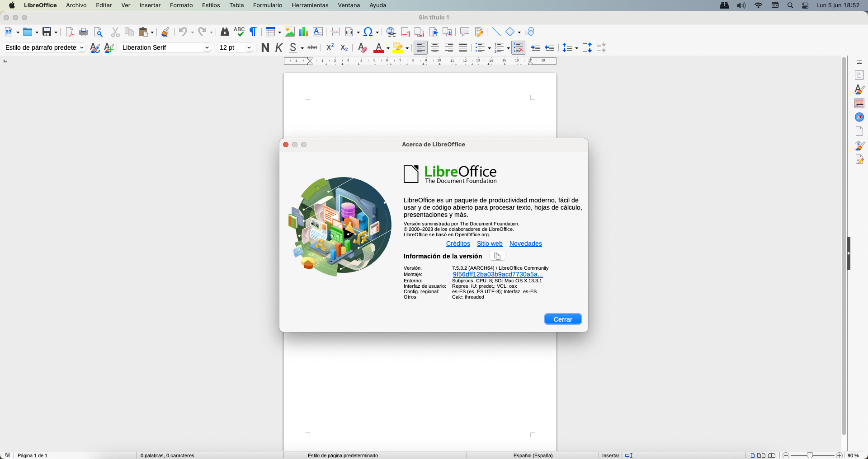
Task: Click Clear direct formatting icon
Action: tap(362, 47)
